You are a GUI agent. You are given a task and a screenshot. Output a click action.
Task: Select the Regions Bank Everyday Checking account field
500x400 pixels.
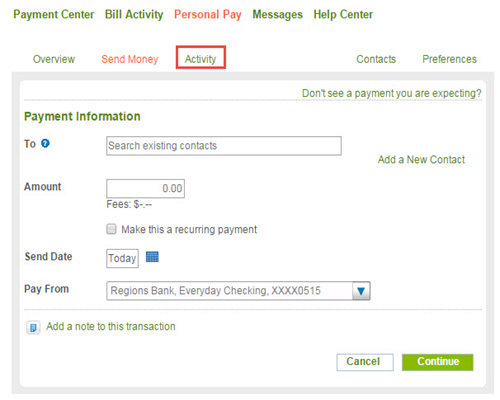[x=238, y=291]
